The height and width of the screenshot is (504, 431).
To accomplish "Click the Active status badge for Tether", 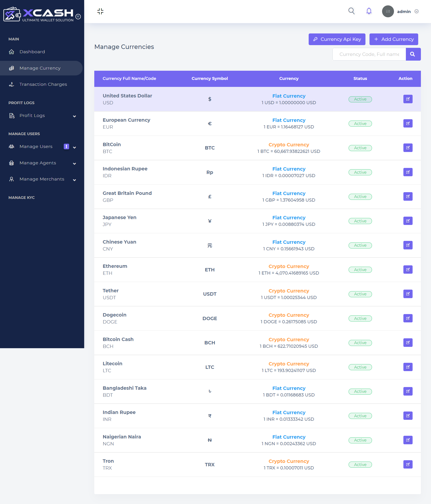I will coord(360,294).
